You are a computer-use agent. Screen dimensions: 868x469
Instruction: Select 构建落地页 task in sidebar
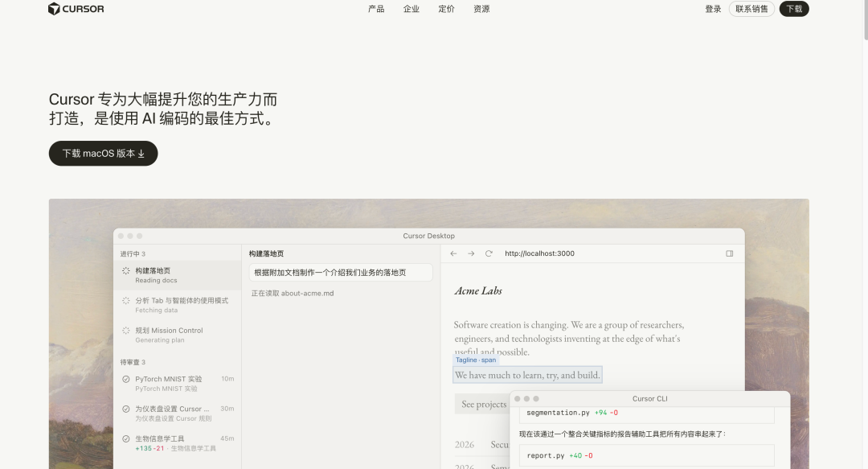[x=177, y=275]
